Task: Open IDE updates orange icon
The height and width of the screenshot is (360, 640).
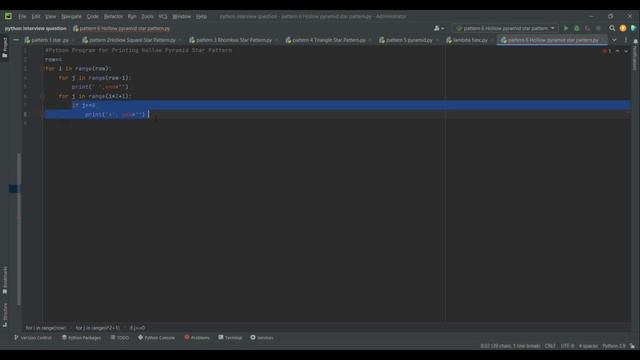Action: point(623,28)
